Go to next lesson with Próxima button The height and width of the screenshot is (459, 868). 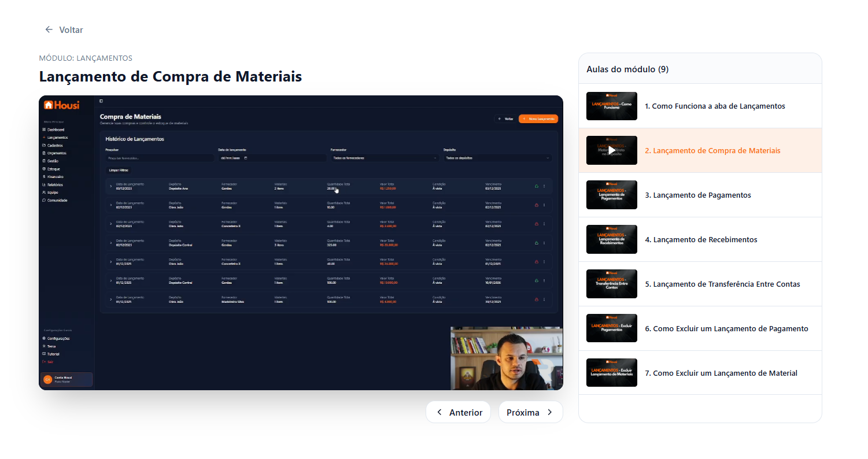pos(530,412)
